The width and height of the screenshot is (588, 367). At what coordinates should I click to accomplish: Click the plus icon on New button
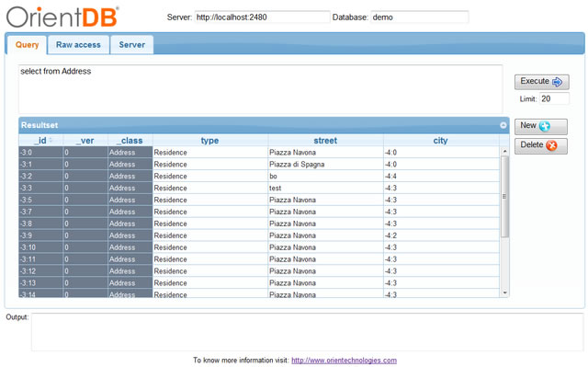[545, 126]
